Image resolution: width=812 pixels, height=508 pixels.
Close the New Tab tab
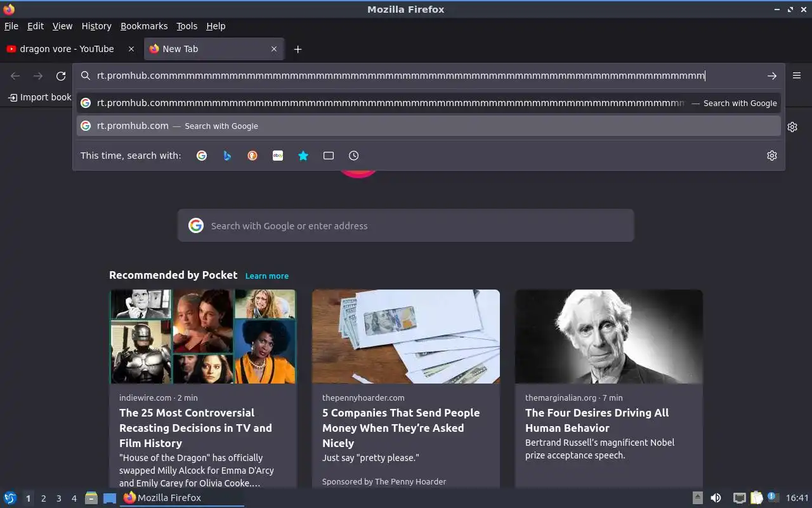(274, 49)
